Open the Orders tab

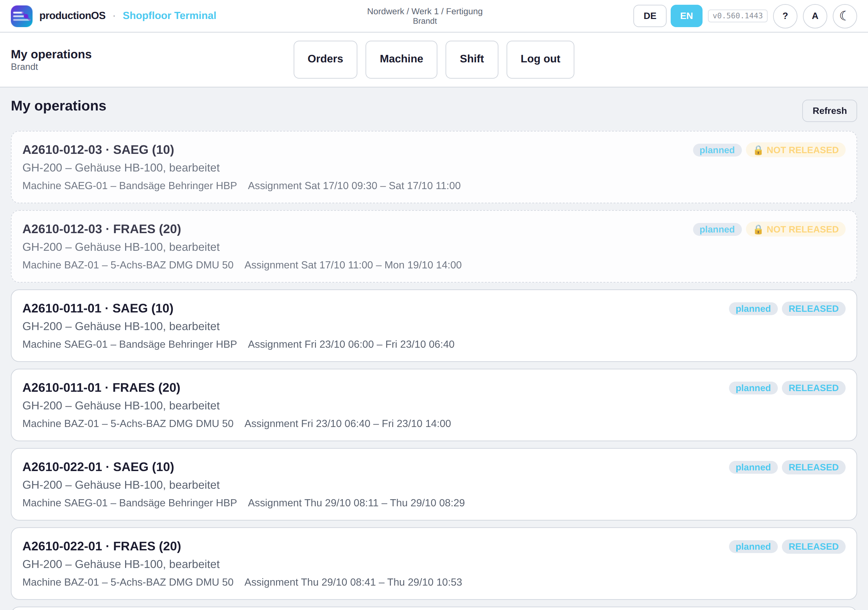[325, 59]
